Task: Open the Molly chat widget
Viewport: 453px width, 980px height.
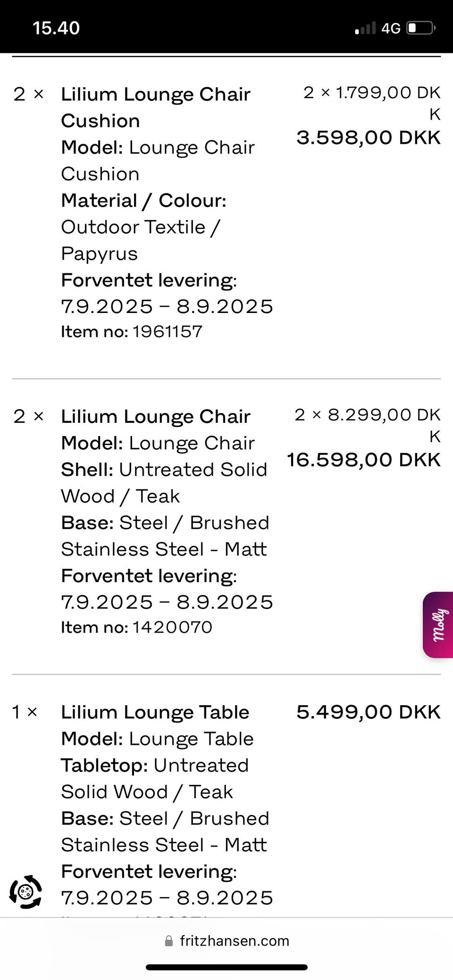Action: [x=438, y=624]
